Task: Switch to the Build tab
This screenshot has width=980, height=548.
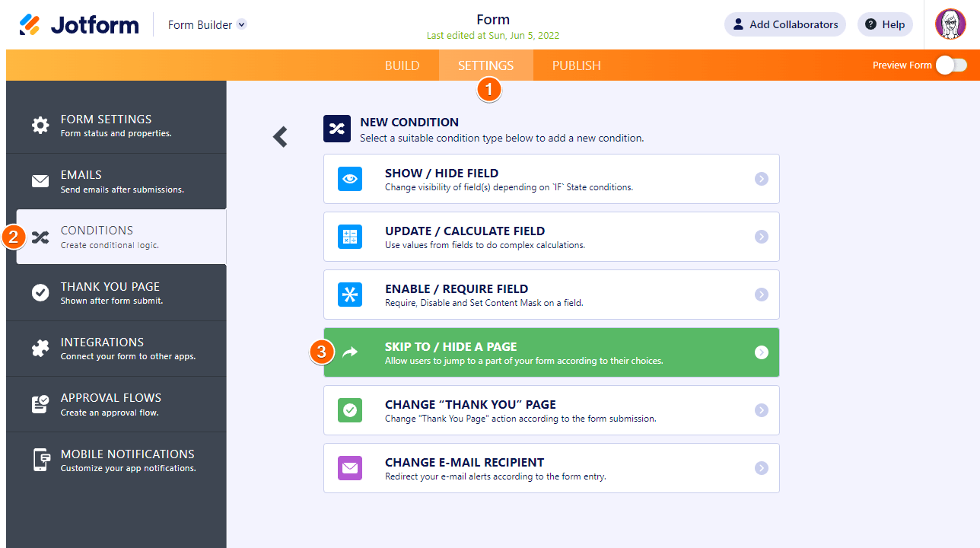Action: point(402,65)
